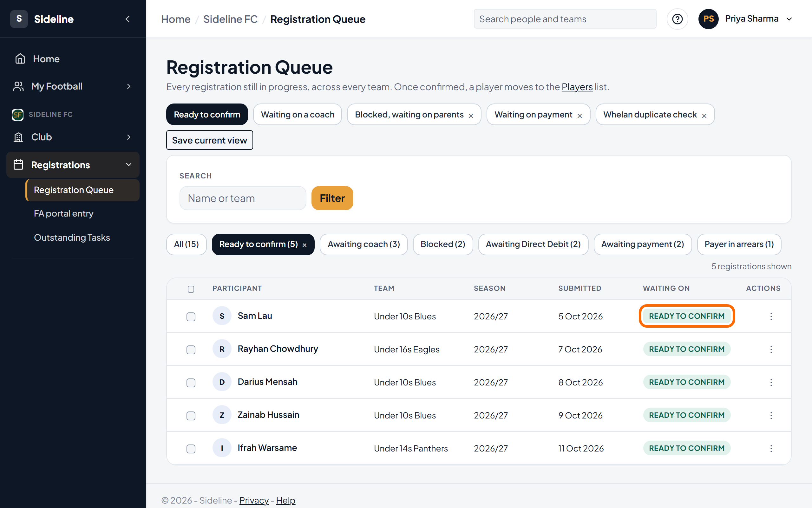812x508 pixels.
Task: Click the PS user avatar
Action: click(708, 19)
